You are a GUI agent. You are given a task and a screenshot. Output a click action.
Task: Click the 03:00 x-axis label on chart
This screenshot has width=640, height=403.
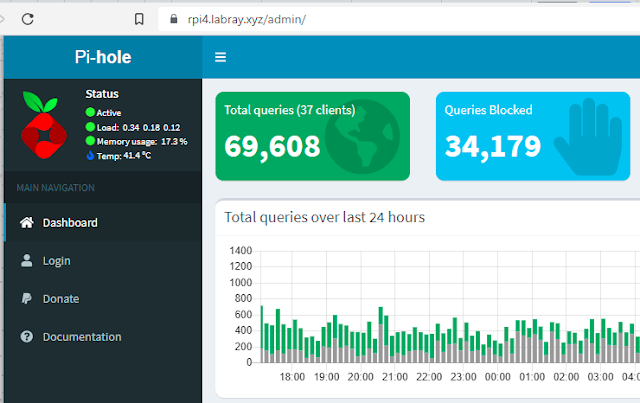(600, 377)
